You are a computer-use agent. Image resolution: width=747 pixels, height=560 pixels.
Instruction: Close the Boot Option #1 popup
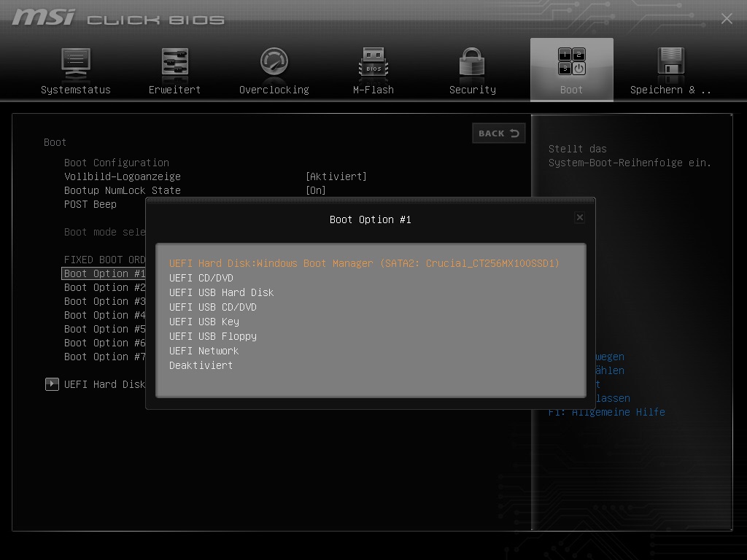[x=580, y=217]
